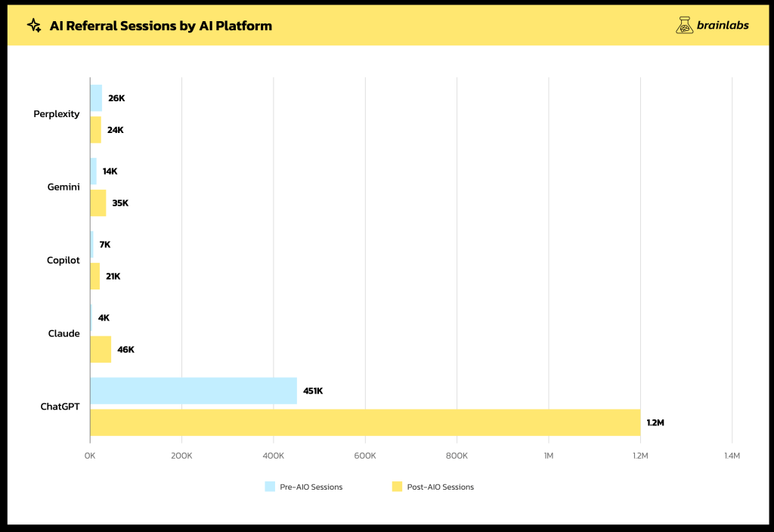Click the 35K data label

tap(120, 203)
